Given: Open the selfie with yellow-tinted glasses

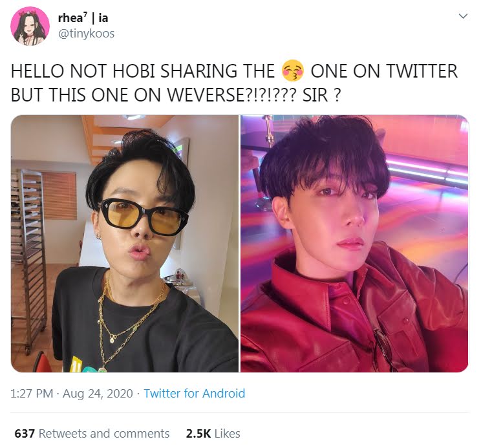Looking at the screenshot, I should pyautogui.click(x=125, y=244).
